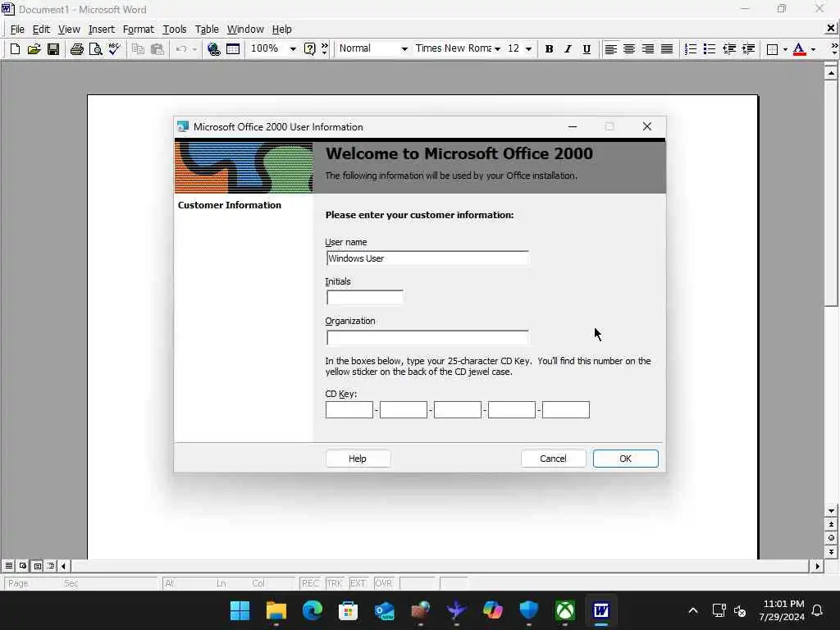Image resolution: width=840 pixels, height=630 pixels.
Task: Set Center paragraph alignment
Action: pos(629,49)
